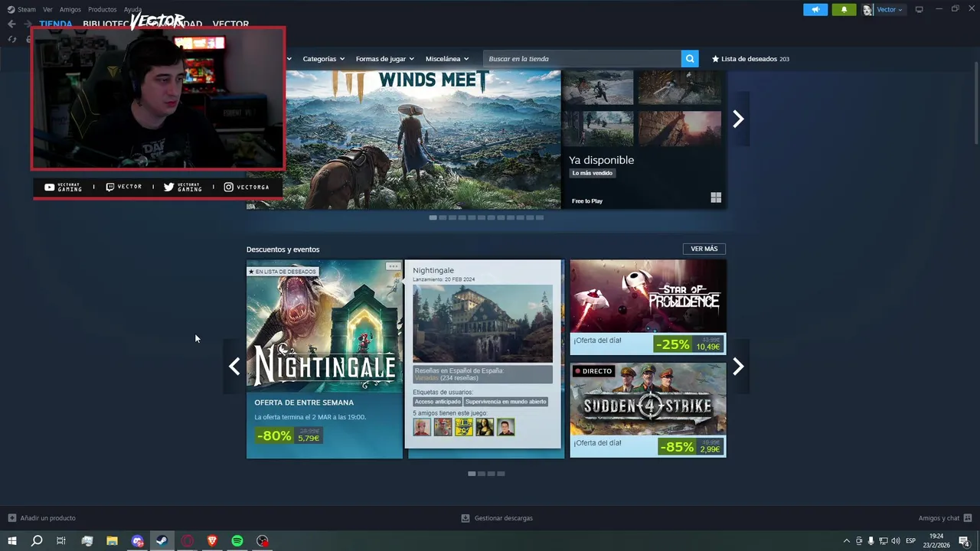Click Star of Providence -25% price
Image resolution: width=980 pixels, height=551 pixels.
(x=688, y=344)
